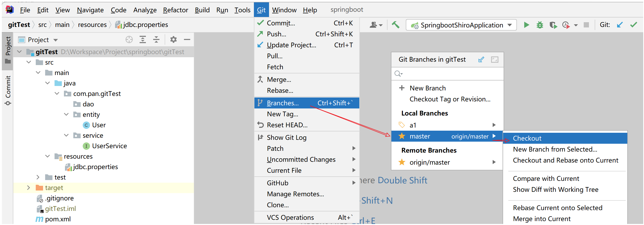This screenshot has height=225, width=644.
Task: Expand the test folder
Action: click(38, 177)
